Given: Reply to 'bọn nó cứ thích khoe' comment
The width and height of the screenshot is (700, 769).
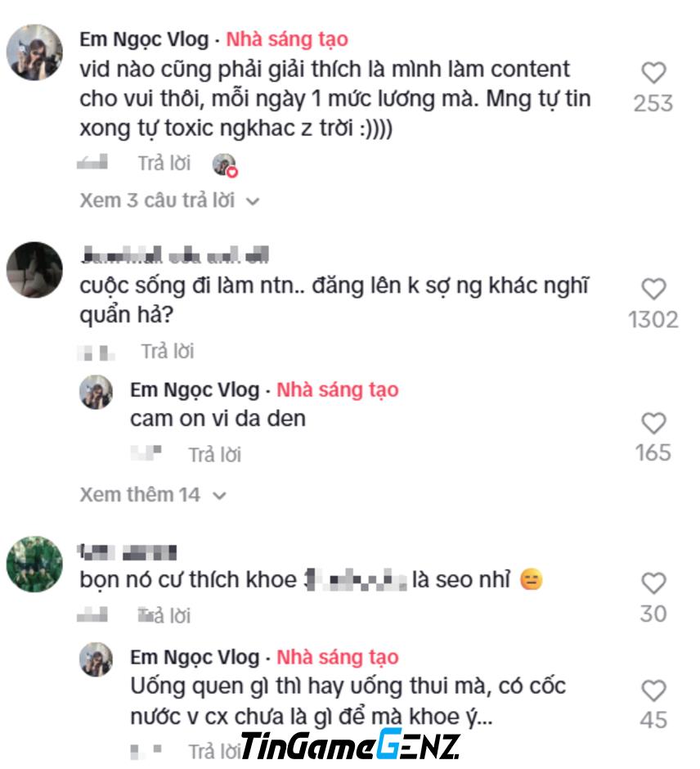Looking at the screenshot, I should tap(164, 615).
